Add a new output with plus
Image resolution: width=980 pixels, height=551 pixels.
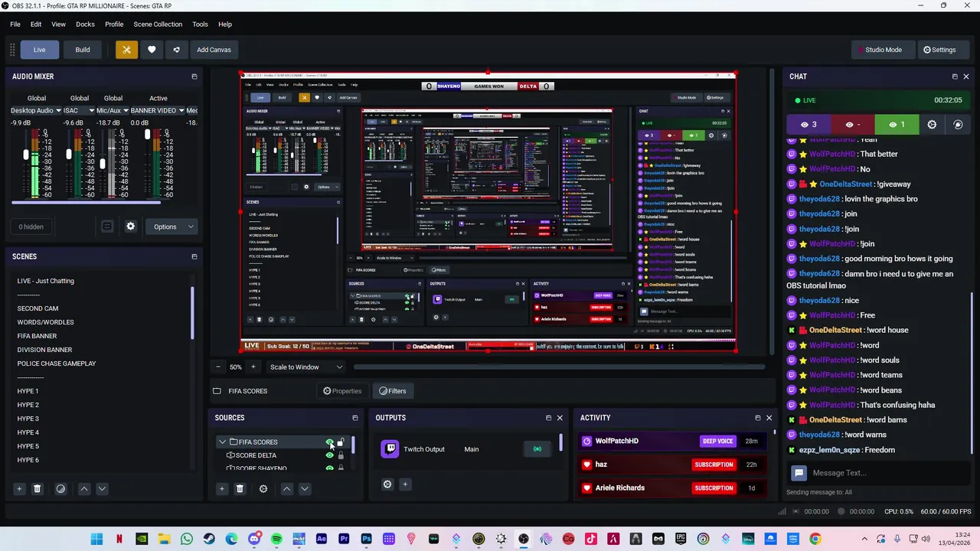[405, 484]
